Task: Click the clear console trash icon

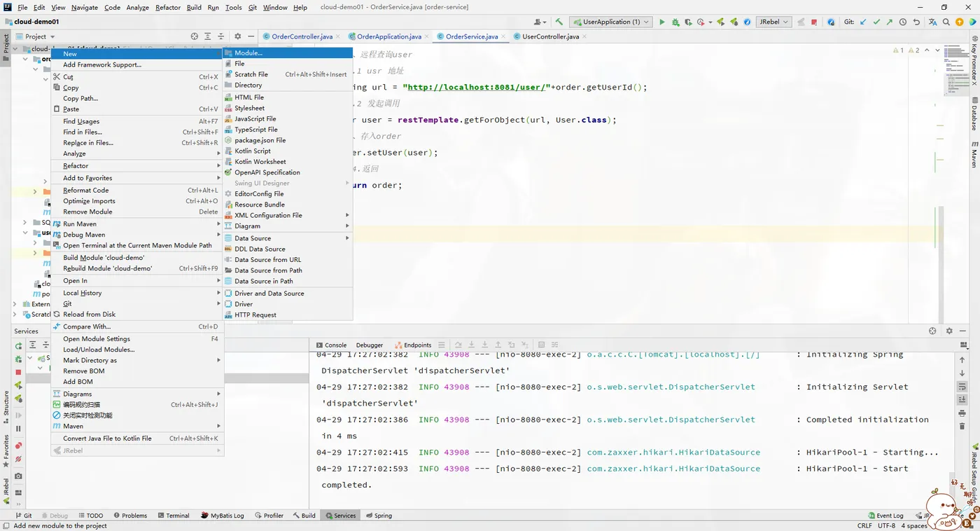Action: pos(962,427)
